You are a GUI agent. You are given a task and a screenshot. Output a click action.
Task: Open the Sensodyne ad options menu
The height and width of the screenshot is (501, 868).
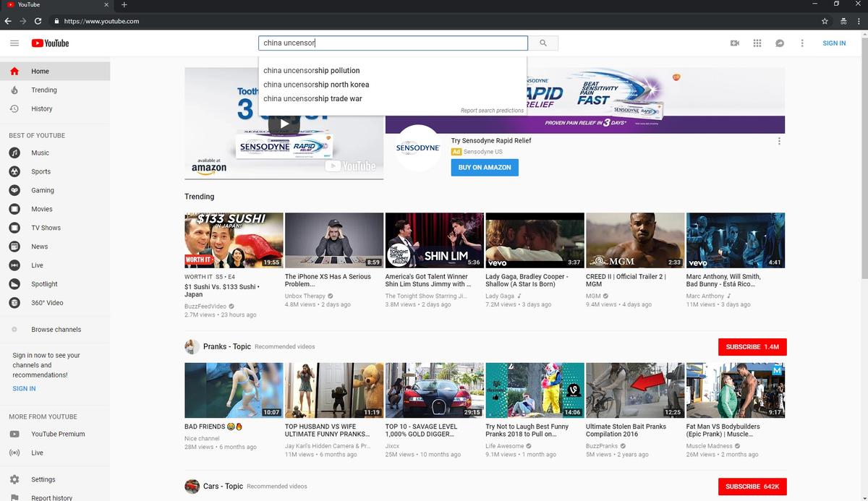click(779, 141)
